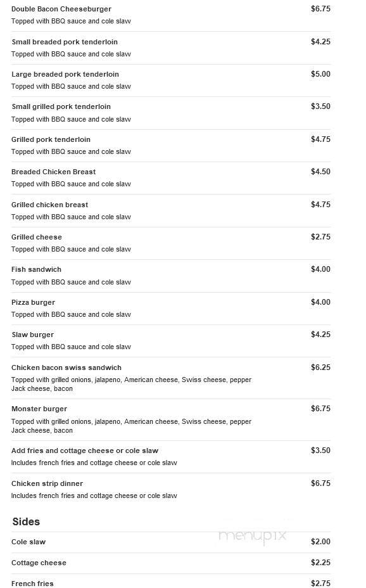This screenshot has width=366, height=588.
Task: Click the Monster burger title
Action: 39,409
